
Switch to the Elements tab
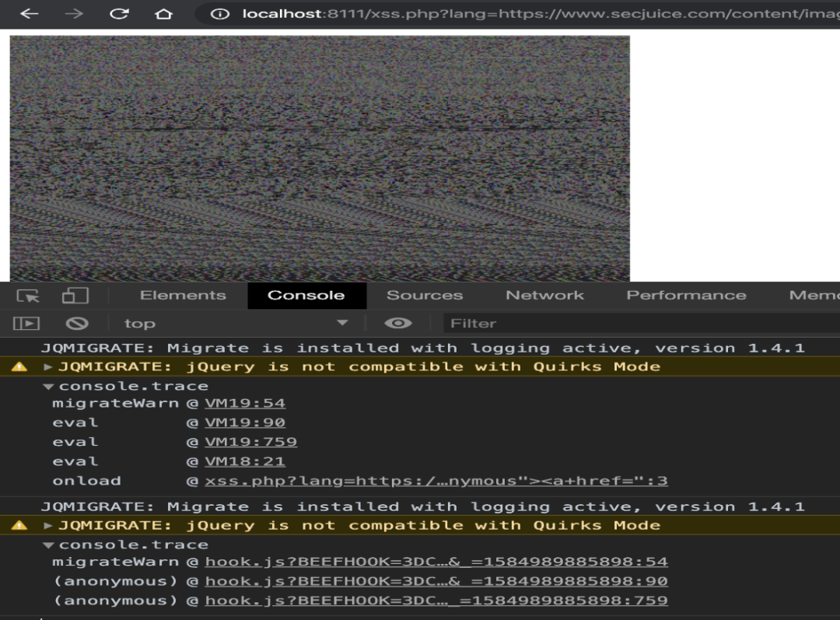coord(183,296)
